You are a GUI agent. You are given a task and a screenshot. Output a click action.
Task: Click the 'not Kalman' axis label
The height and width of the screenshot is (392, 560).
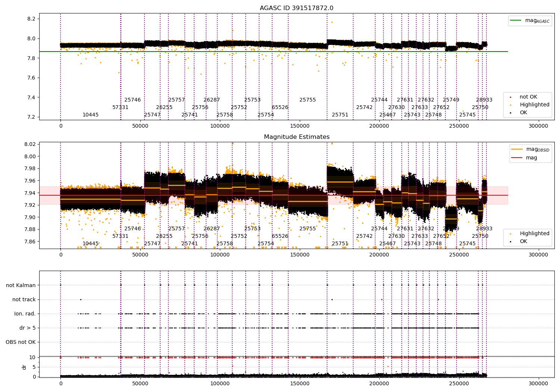click(x=21, y=286)
